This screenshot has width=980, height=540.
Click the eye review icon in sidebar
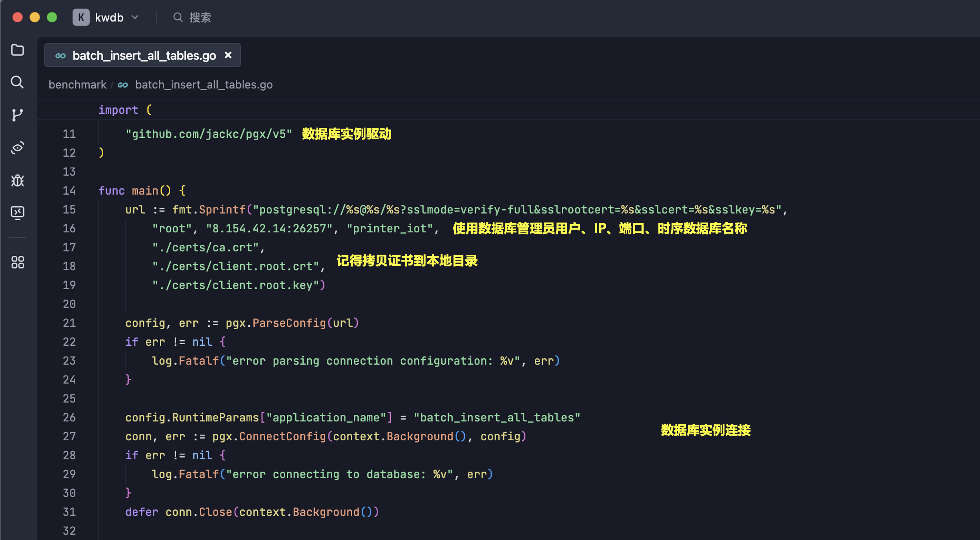click(x=18, y=148)
